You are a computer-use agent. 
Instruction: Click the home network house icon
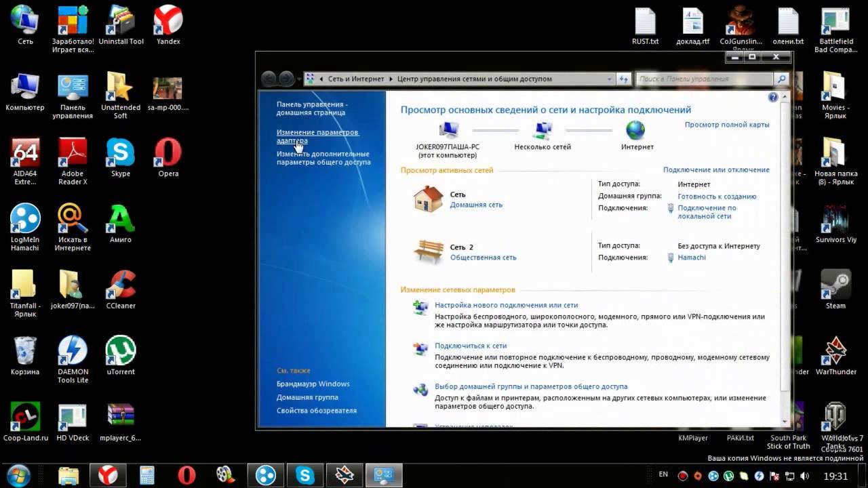click(428, 199)
